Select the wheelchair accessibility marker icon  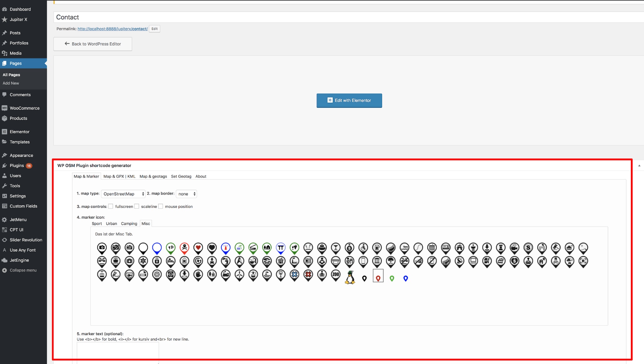click(363, 247)
